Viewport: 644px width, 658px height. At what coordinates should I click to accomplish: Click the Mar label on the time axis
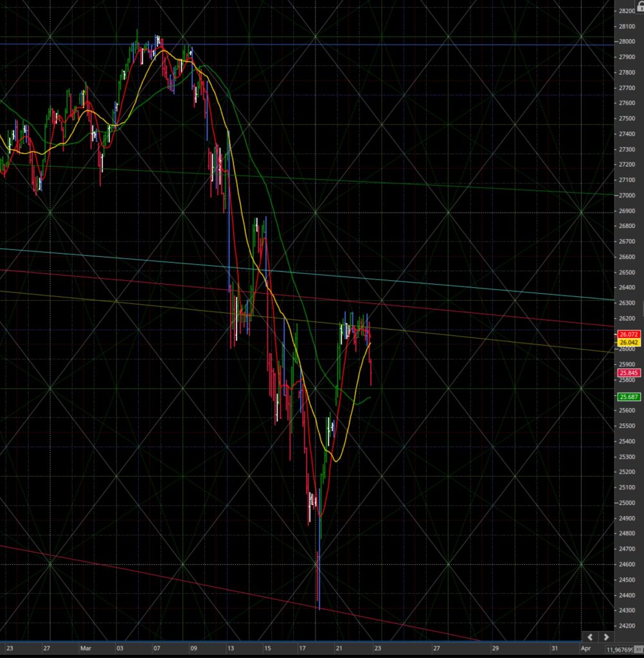tap(85, 648)
